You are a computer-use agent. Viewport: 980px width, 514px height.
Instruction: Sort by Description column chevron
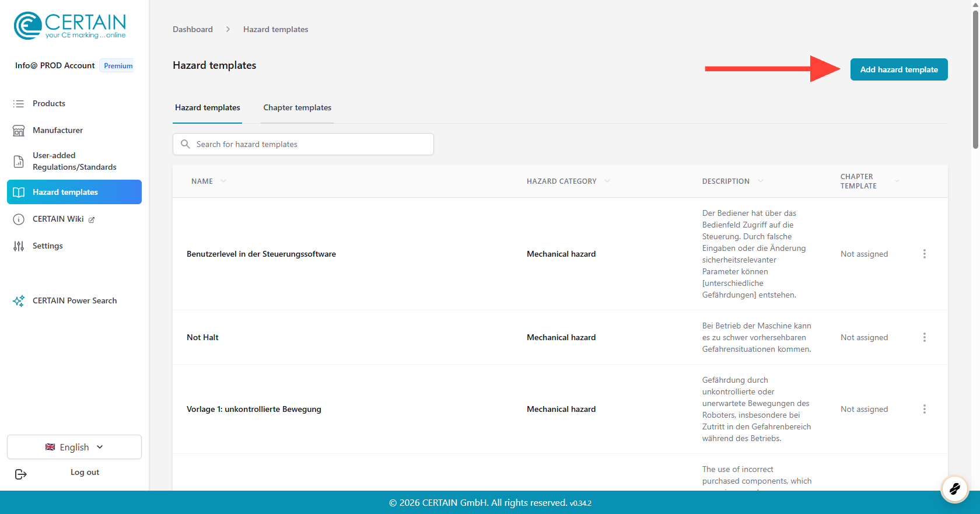761,181
